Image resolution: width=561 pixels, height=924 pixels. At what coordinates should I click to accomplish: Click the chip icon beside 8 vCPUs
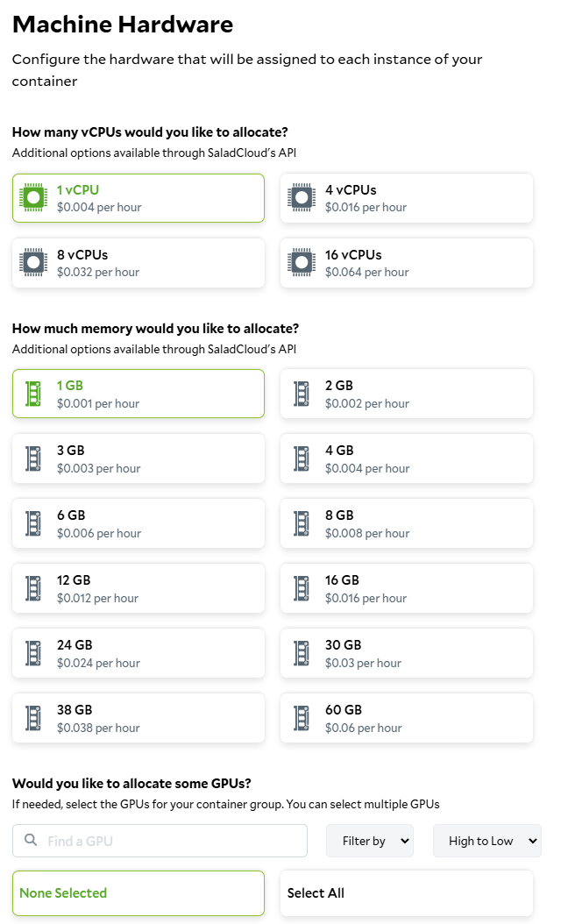[33, 262]
